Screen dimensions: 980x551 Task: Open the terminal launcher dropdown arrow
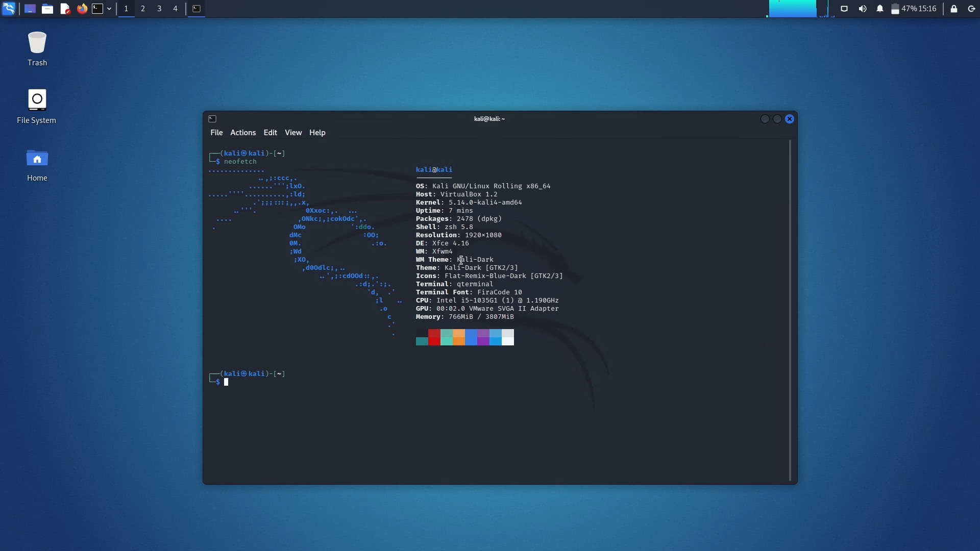pos(109,8)
